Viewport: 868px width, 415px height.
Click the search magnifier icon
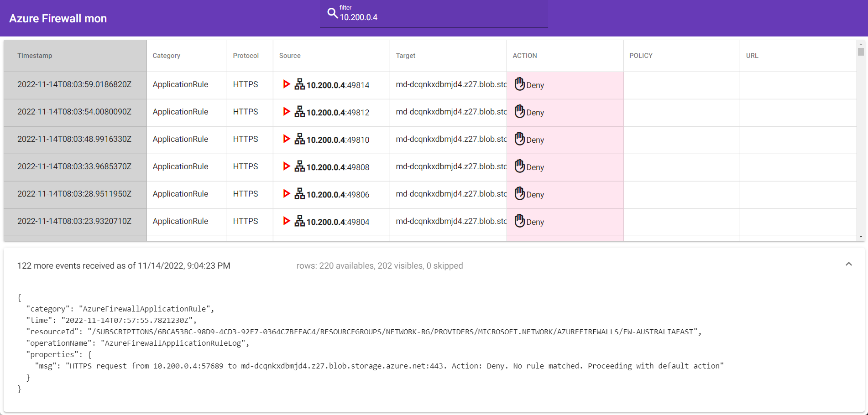click(x=333, y=13)
